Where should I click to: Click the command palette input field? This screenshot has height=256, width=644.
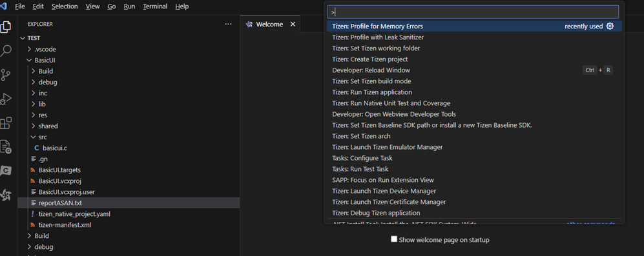point(473,12)
